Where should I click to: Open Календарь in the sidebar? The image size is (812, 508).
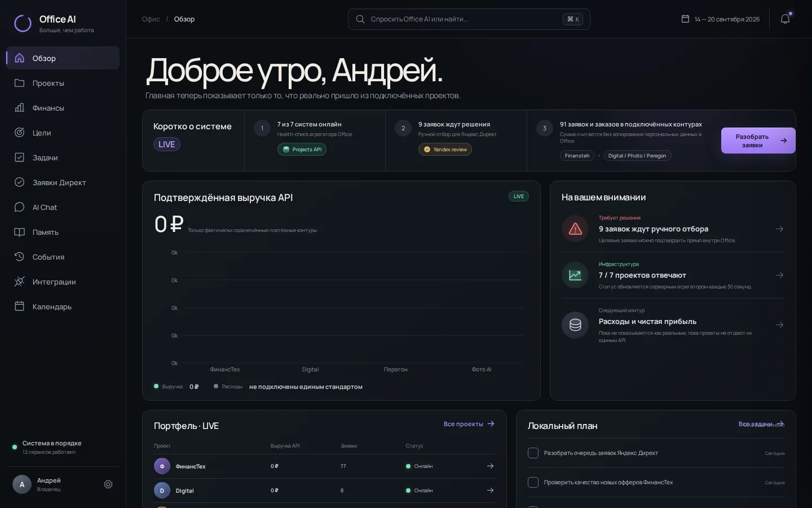point(63,306)
